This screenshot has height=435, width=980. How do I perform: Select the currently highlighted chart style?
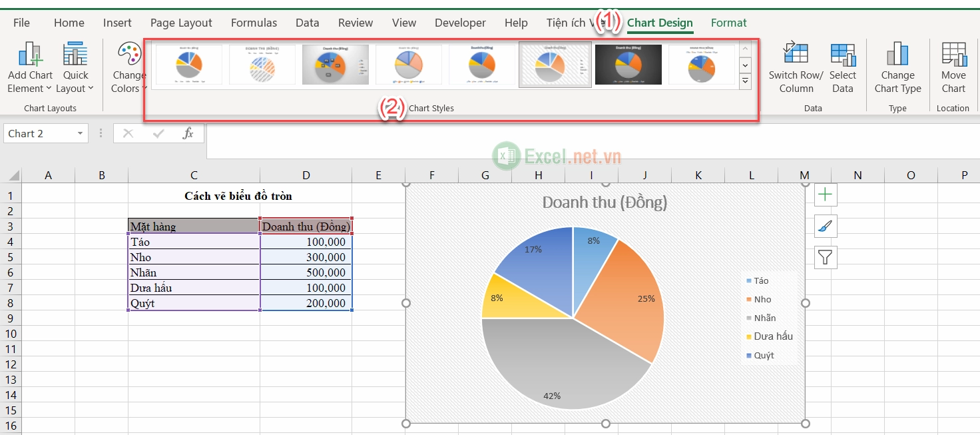(x=555, y=65)
